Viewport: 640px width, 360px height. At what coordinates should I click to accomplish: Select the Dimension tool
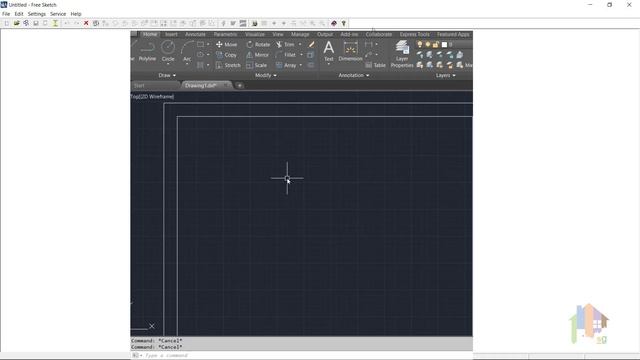coord(350,51)
